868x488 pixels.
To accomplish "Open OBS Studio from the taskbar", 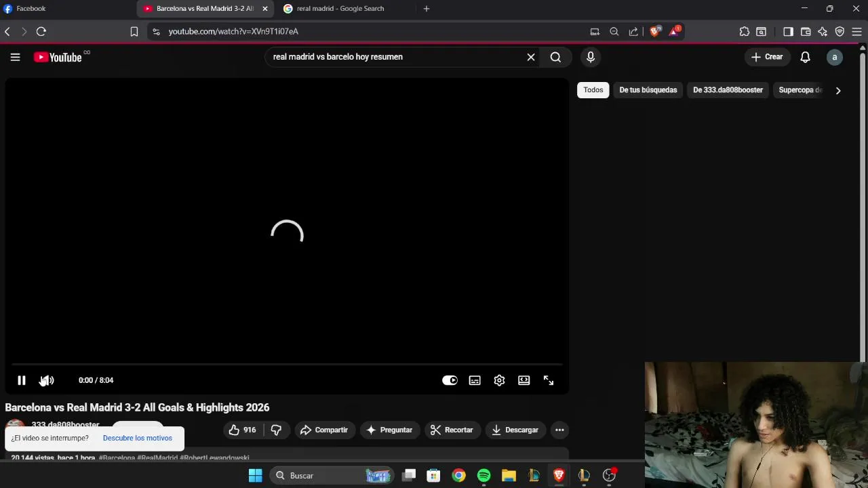I will click(x=609, y=476).
